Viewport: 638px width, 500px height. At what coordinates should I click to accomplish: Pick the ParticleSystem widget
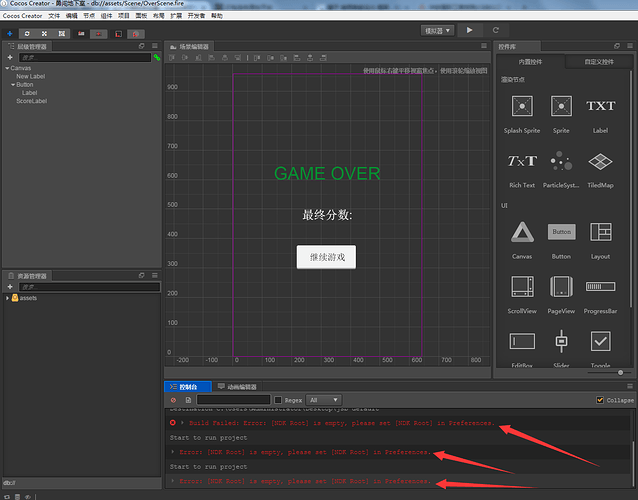[561, 170]
